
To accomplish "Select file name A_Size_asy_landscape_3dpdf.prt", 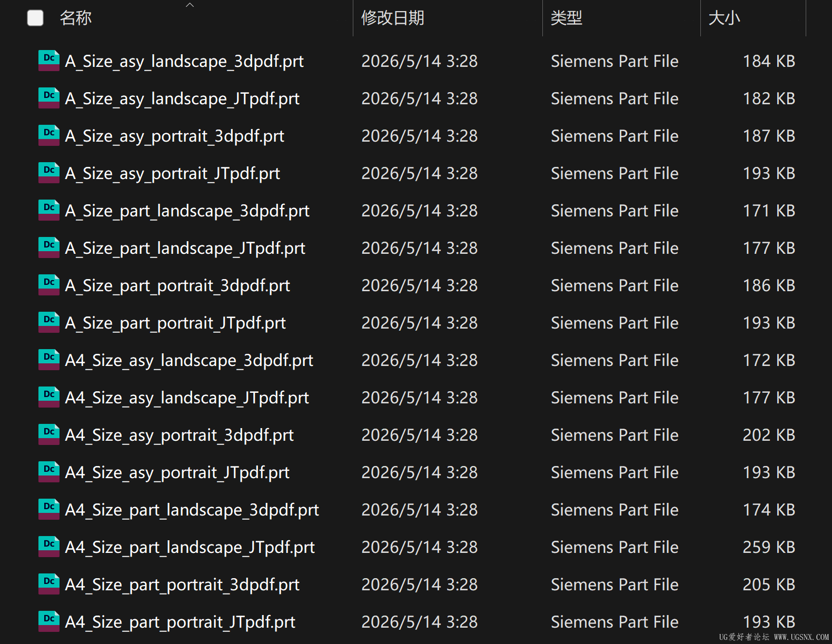I will pos(184,61).
